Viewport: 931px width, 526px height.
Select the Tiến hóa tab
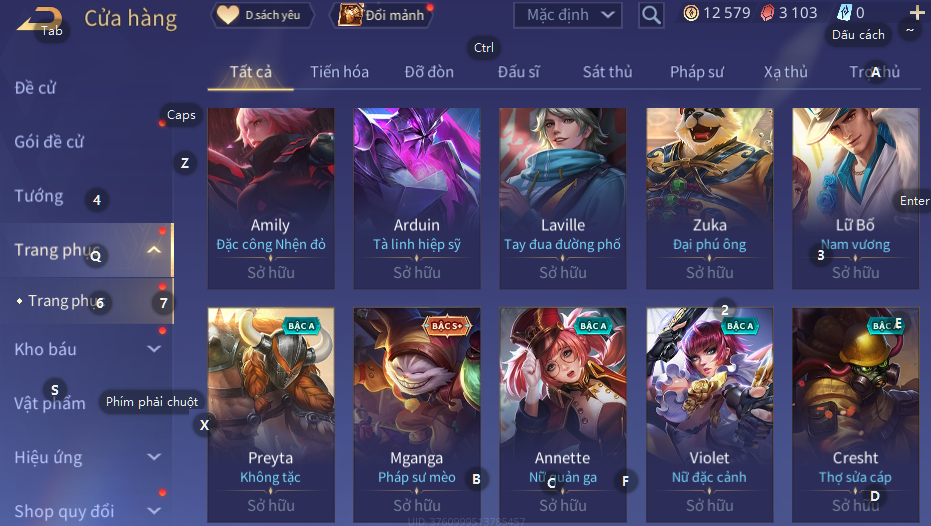pyautogui.click(x=339, y=72)
